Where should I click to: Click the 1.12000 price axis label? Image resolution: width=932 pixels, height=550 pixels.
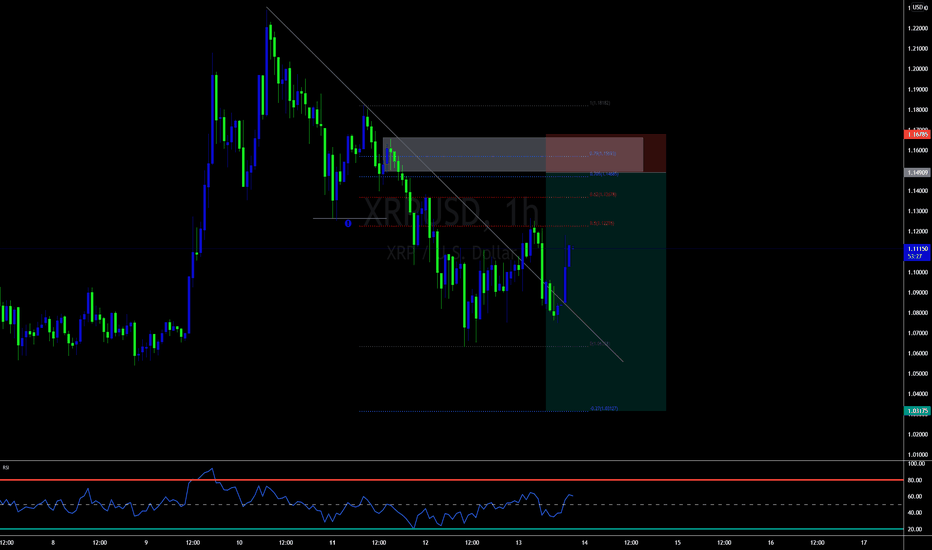tap(918, 232)
